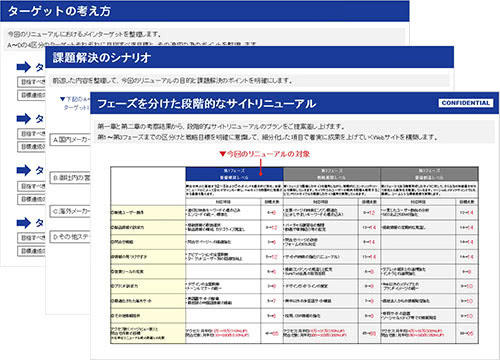
Task: Click the topmost blue arrow icon
Action: point(23,67)
